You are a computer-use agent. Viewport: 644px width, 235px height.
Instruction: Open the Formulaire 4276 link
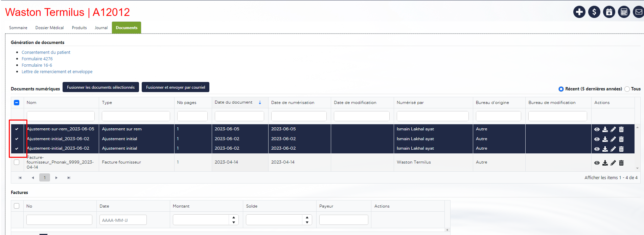pos(37,59)
